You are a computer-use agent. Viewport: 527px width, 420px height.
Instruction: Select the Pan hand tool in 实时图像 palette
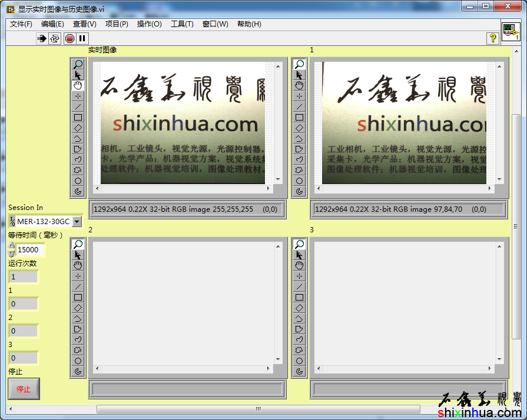[78, 85]
